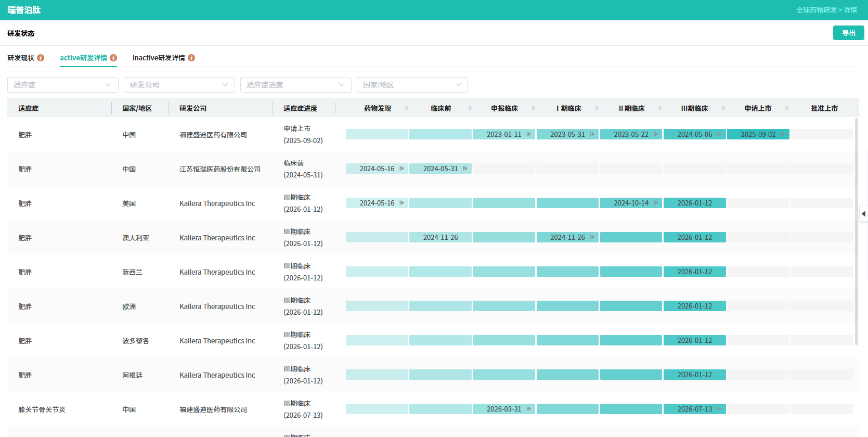The image size is (868, 437).
Task: Click the 国家/地区 column header
Action: (x=137, y=108)
